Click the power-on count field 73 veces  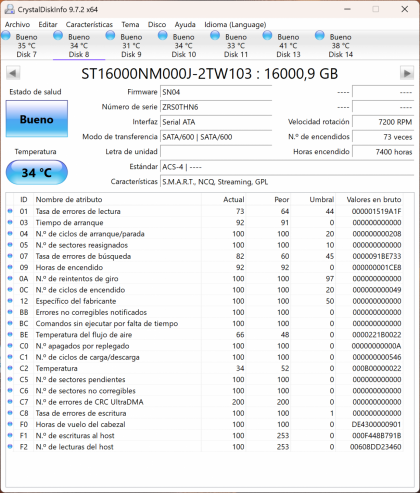383,137
